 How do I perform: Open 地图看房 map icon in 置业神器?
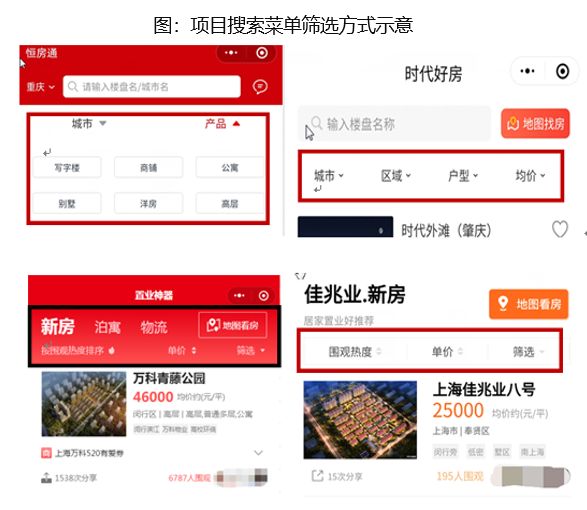tap(232, 325)
